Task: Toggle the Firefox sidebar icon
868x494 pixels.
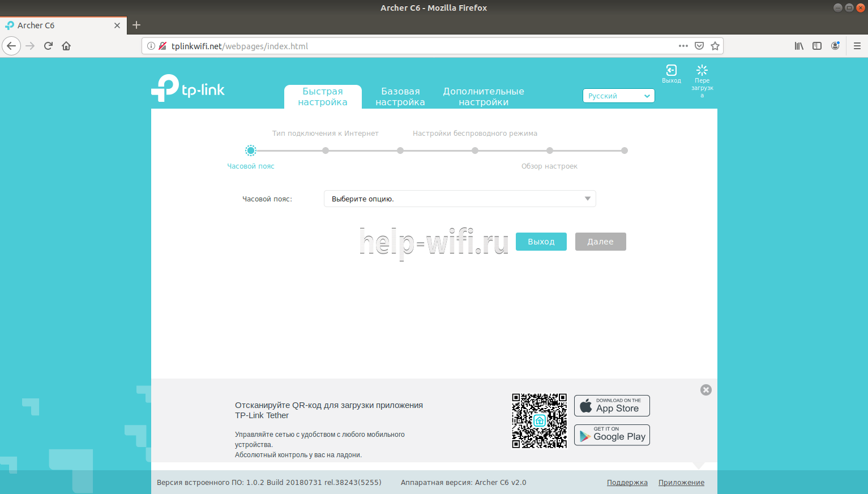Action: [817, 46]
